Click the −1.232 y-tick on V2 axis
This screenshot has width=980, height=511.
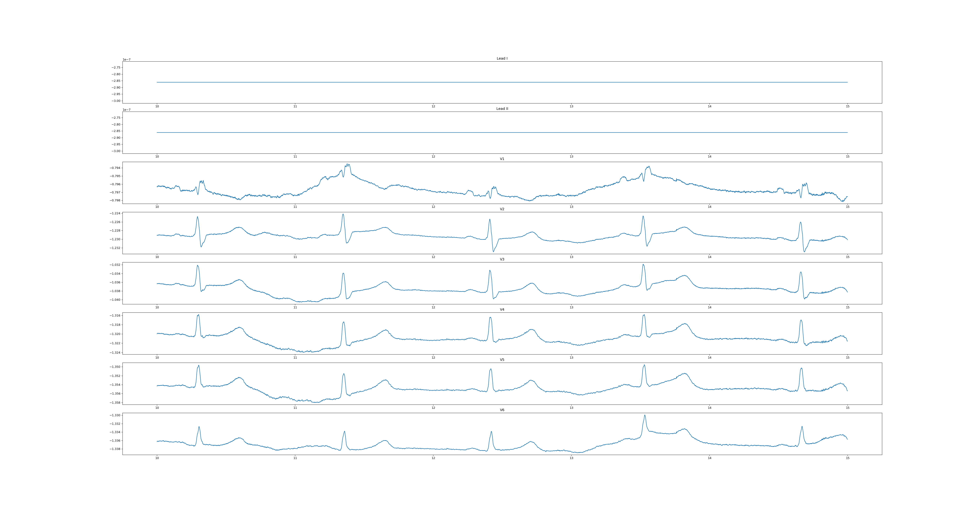(115, 248)
